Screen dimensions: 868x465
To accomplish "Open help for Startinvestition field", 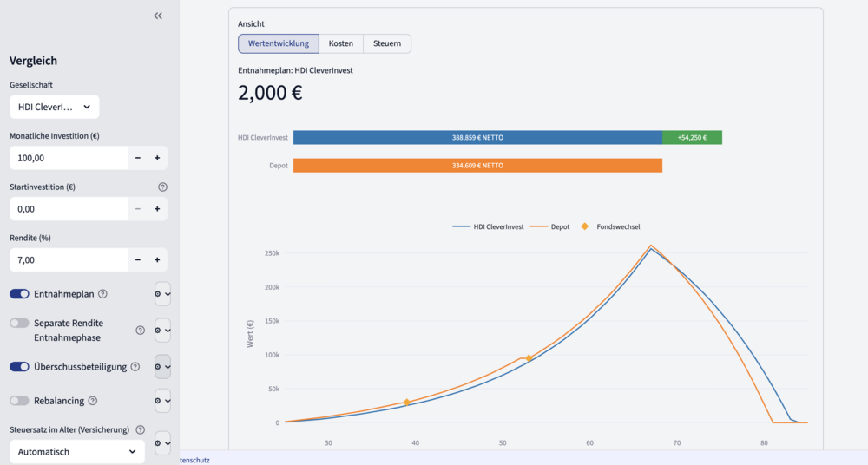I will click(x=162, y=187).
